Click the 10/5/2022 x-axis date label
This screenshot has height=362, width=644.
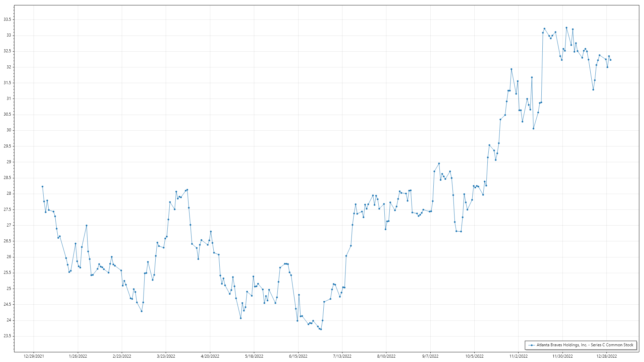click(474, 356)
